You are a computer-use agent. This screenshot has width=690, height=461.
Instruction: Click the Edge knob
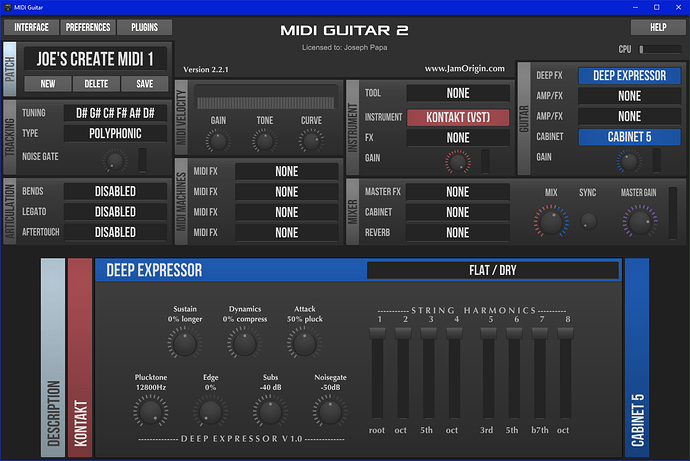tap(210, 412)
